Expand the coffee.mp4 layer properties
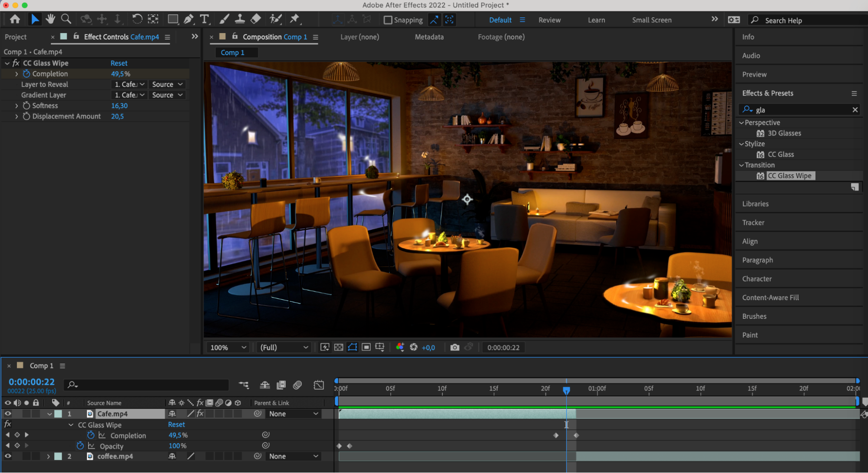Image resolution: width=868 pixels, height=473 pixels. pyautogui.click(x=48, y=456)
